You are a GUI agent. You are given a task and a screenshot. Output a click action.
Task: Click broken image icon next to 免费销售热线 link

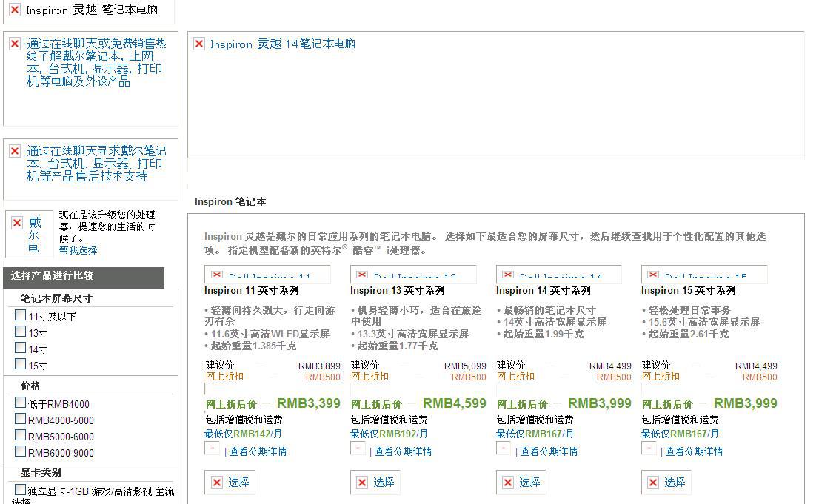[15, 44]
